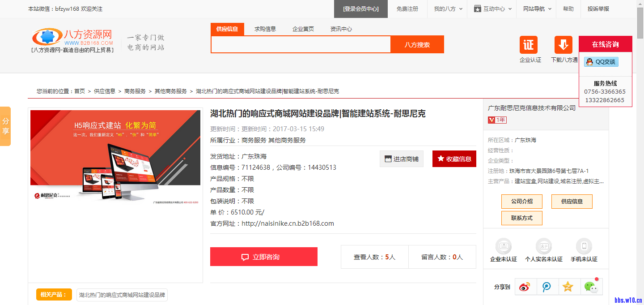Click 登录会员中心 in top bar
Image resolution: width=644 pixels, height=305 pixels.
coord(361,9)
